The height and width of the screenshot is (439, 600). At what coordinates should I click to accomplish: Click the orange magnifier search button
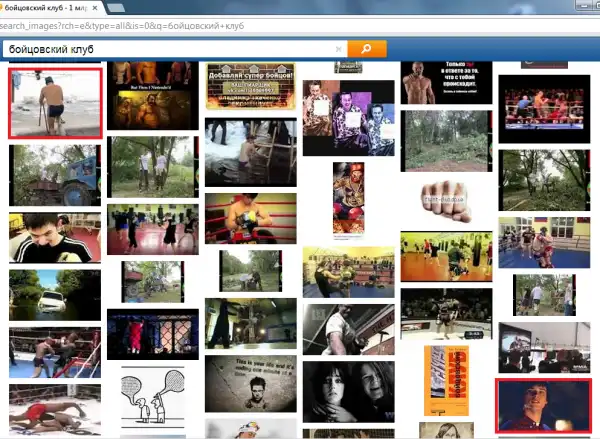pyautogui.click(x=367, y=48)
